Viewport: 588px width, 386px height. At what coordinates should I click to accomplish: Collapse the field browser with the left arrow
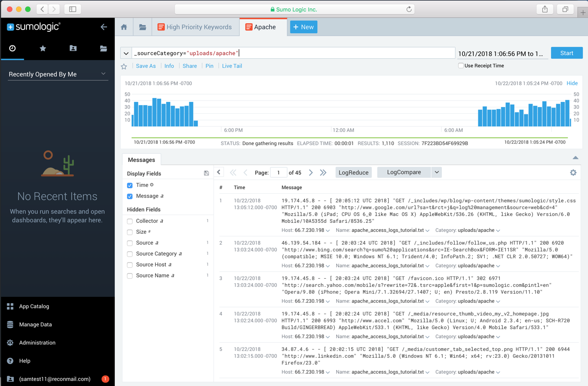point(219,172)
